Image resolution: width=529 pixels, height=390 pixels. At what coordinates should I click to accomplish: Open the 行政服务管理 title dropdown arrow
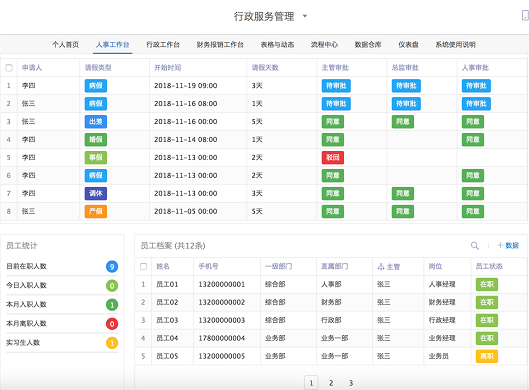(x=305, y=16)
